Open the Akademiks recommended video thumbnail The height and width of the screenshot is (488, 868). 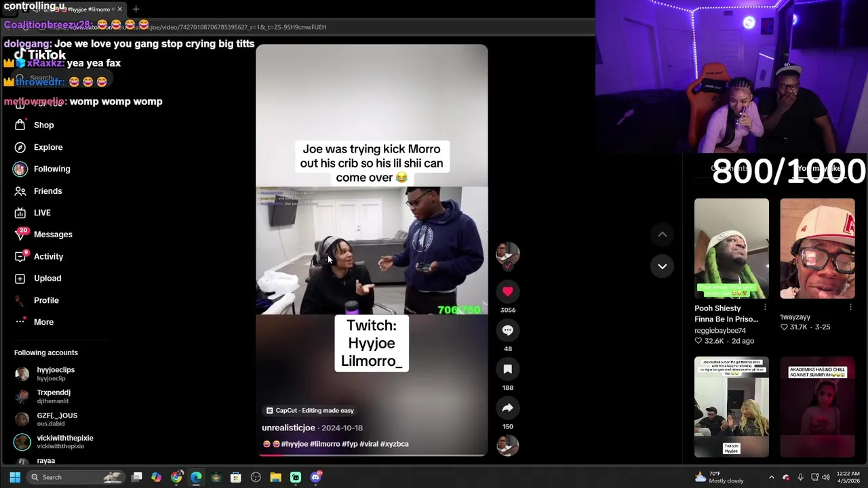coord(817,407)
